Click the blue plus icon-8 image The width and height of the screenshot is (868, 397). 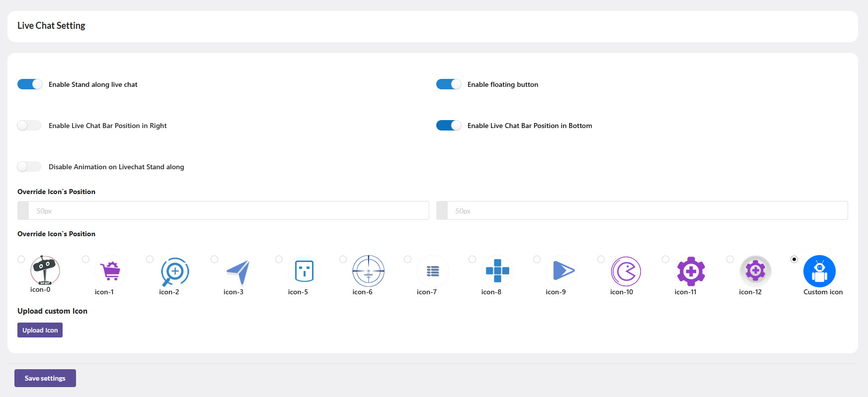pyautogui.click(x=497, y=271)
